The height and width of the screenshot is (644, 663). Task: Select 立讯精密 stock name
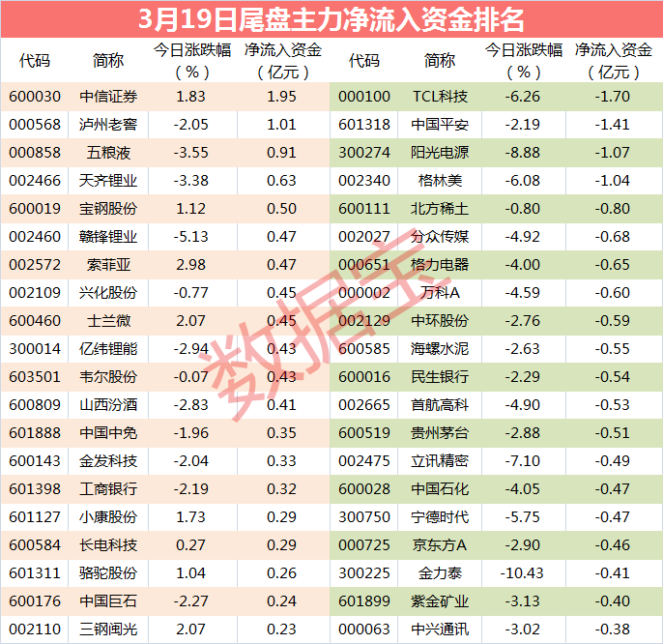pyautogui.click(x=440, y=461)
